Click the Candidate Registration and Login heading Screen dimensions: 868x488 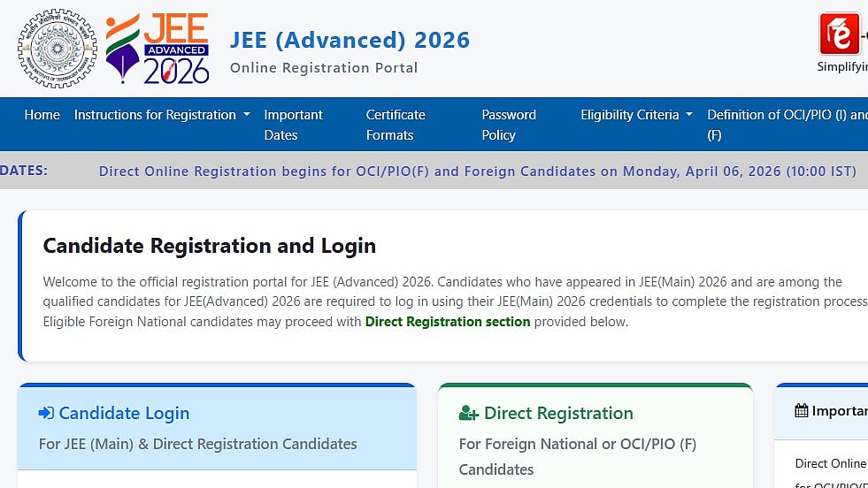pyautogui.click(x=210, y=246)
